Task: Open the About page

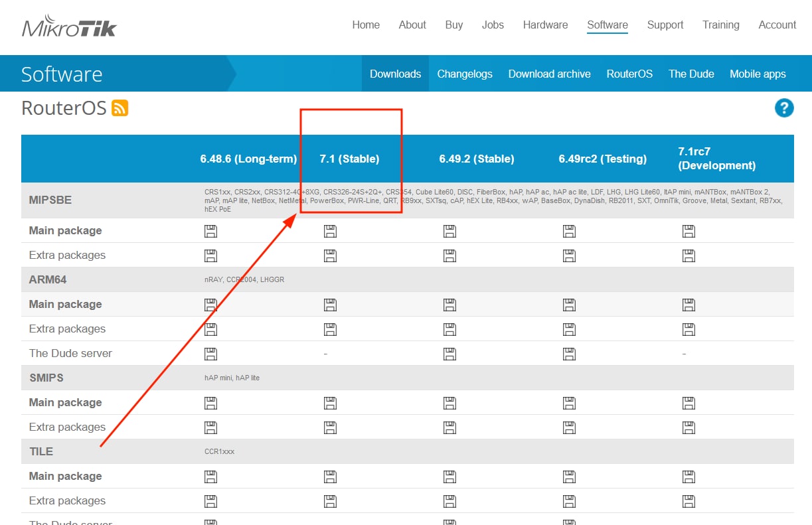Action: (412, 25)
